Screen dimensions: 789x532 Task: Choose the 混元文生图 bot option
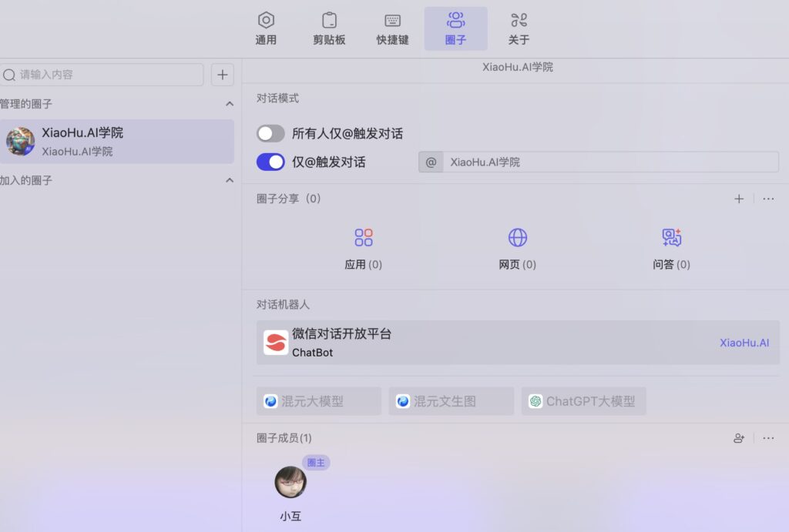click(x=452, y=401)
